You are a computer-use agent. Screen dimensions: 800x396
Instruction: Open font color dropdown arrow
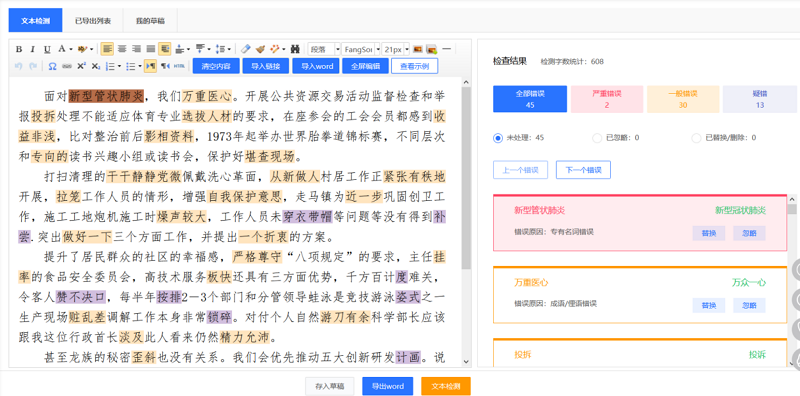coord(70,50)
